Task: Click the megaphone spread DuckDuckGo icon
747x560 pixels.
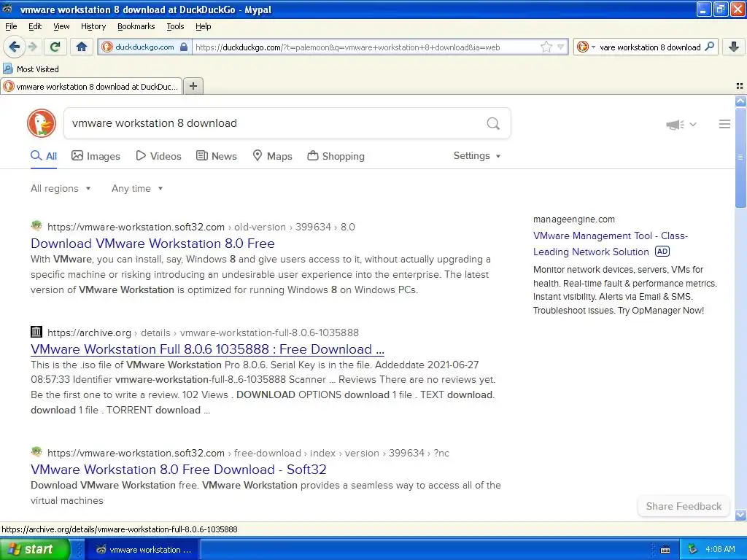Action: click(675, 124)
